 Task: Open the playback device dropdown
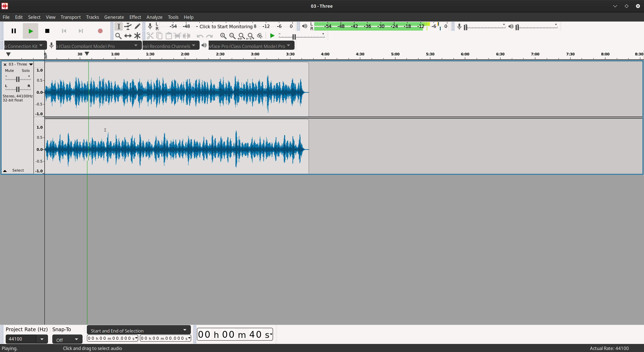pos(251,46)
